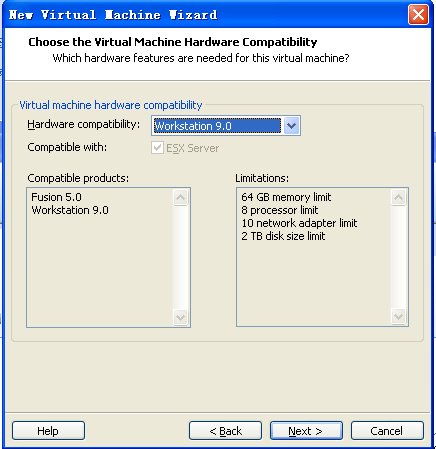Select the 8 processor limit entry

click(x=280, y=210)
